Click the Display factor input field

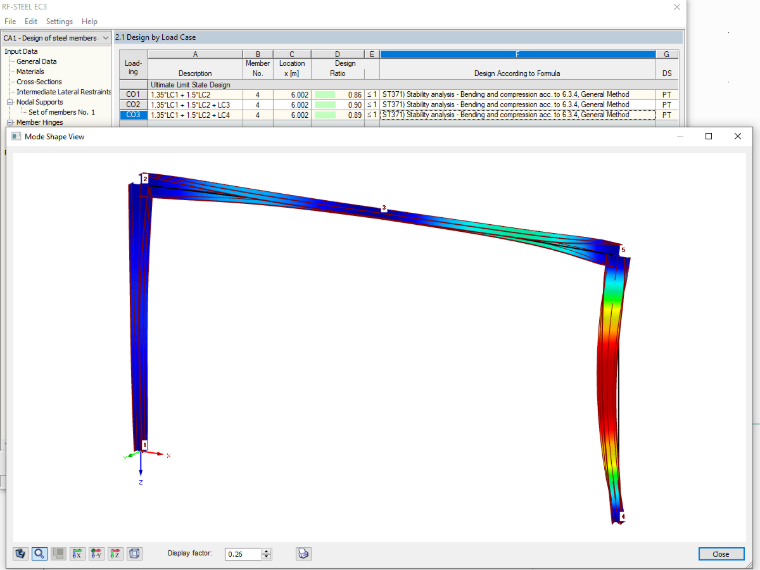tap(244, 554)
